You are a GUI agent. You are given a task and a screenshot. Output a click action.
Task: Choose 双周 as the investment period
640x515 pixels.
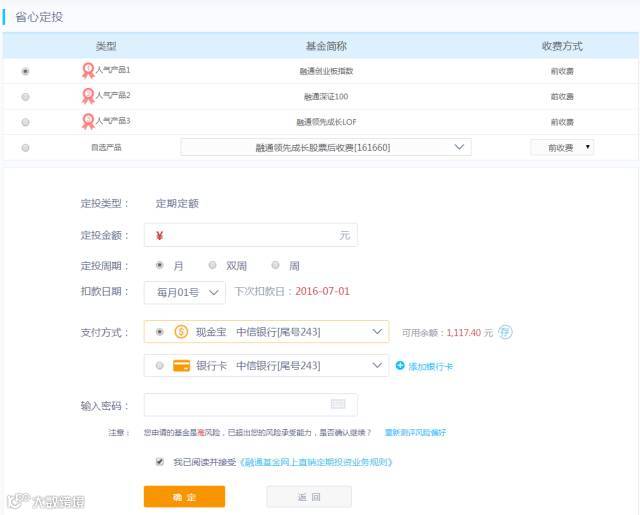click(212, 265)
